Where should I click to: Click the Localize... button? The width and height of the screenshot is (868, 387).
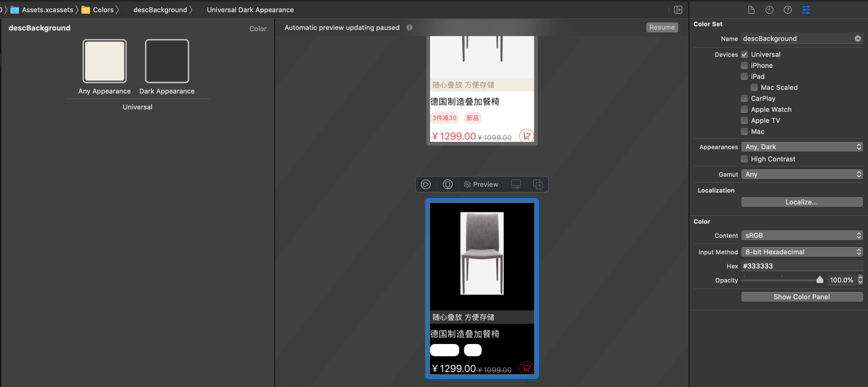coord(802,202)
